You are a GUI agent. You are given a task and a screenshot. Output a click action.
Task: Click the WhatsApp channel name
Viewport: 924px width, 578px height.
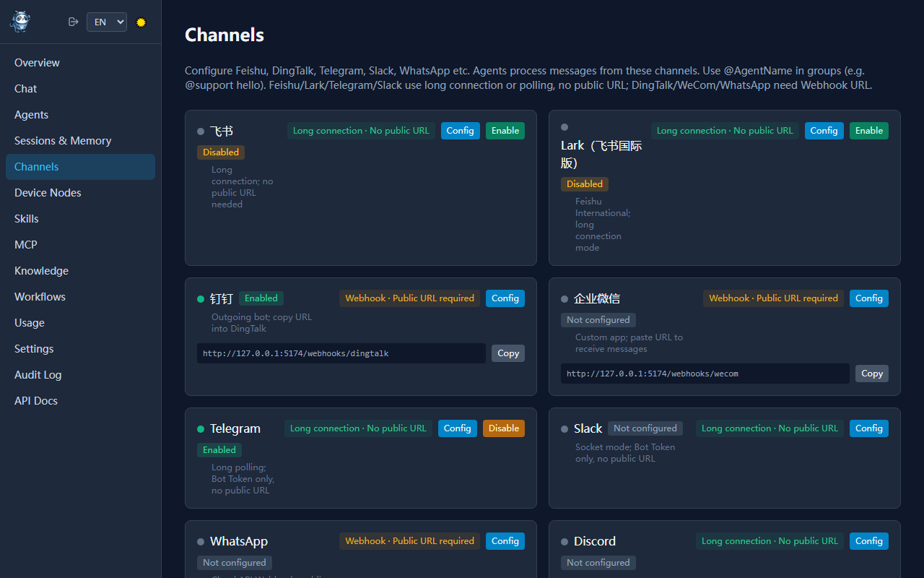pyautogui.click(x=239, y=541)
